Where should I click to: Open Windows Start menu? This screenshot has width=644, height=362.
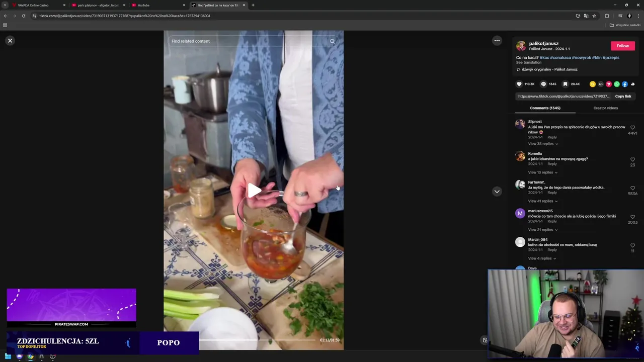(x=8, y=356)
